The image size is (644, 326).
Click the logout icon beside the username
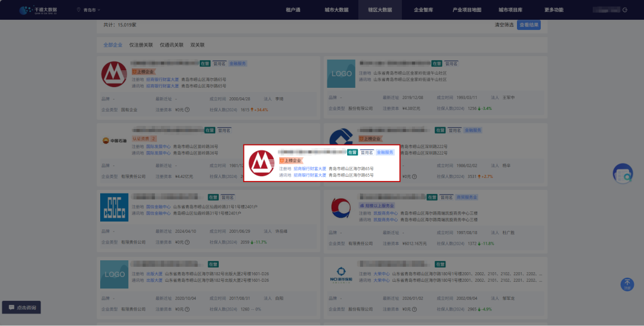[625, 10]
